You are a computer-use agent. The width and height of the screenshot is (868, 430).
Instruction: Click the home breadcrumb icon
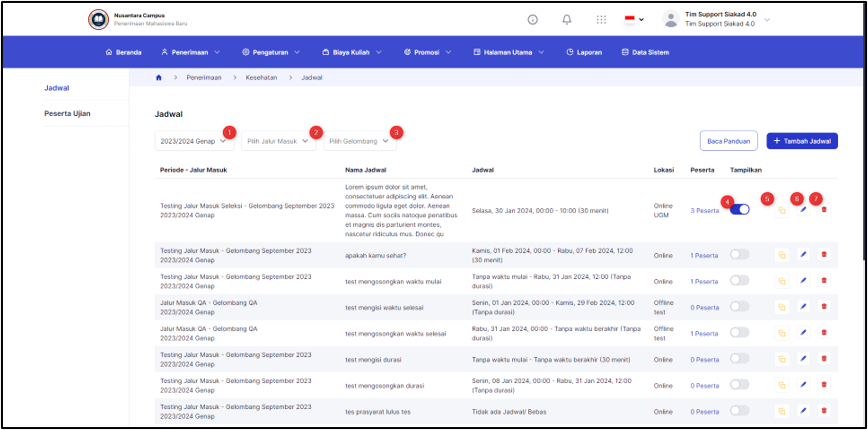159,78
